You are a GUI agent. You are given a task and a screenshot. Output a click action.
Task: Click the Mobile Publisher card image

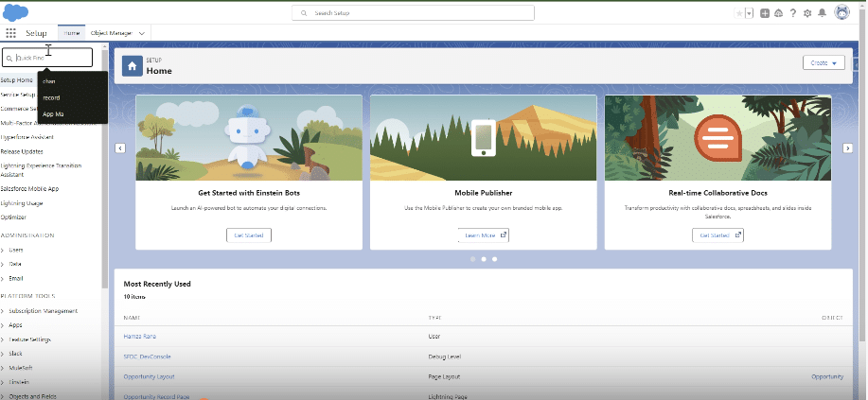484,138
